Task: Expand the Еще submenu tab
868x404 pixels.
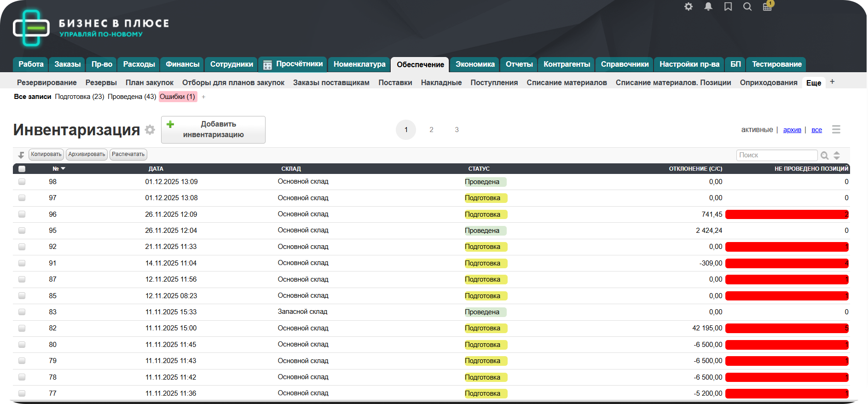Action: tap(813, 83)
